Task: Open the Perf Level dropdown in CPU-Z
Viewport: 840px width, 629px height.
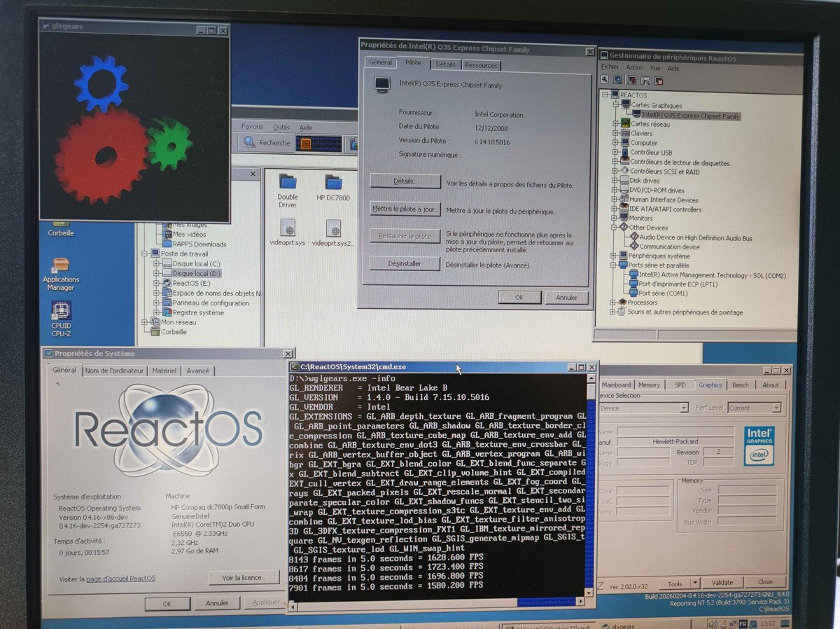Action: click(777, 408)
